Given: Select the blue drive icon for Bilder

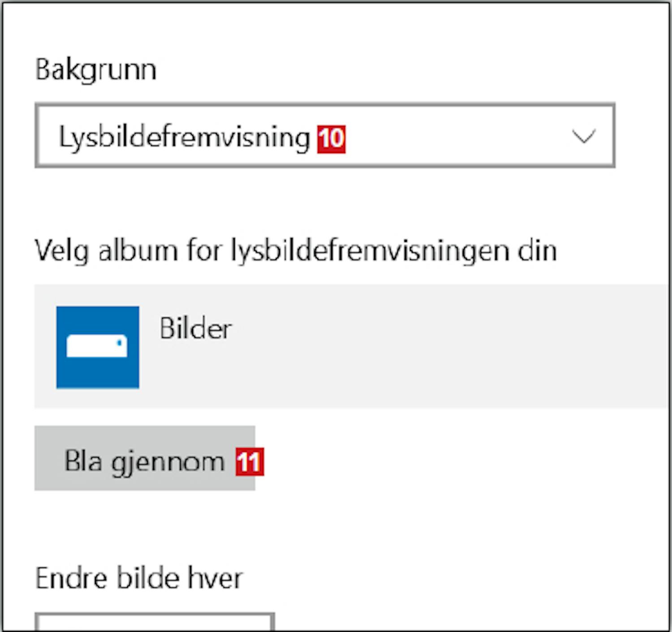Looking at the screenshot, I should click(x=98, y=347).
